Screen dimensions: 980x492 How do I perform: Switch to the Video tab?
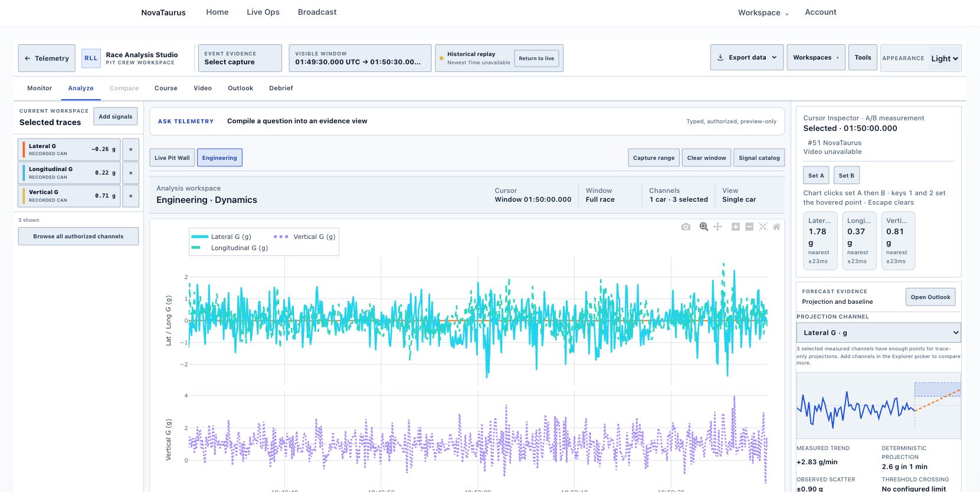coord(202,88)
